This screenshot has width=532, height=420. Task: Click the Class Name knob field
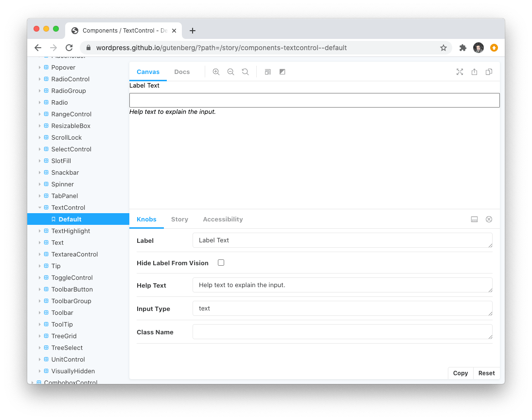[x=342, y=332]
